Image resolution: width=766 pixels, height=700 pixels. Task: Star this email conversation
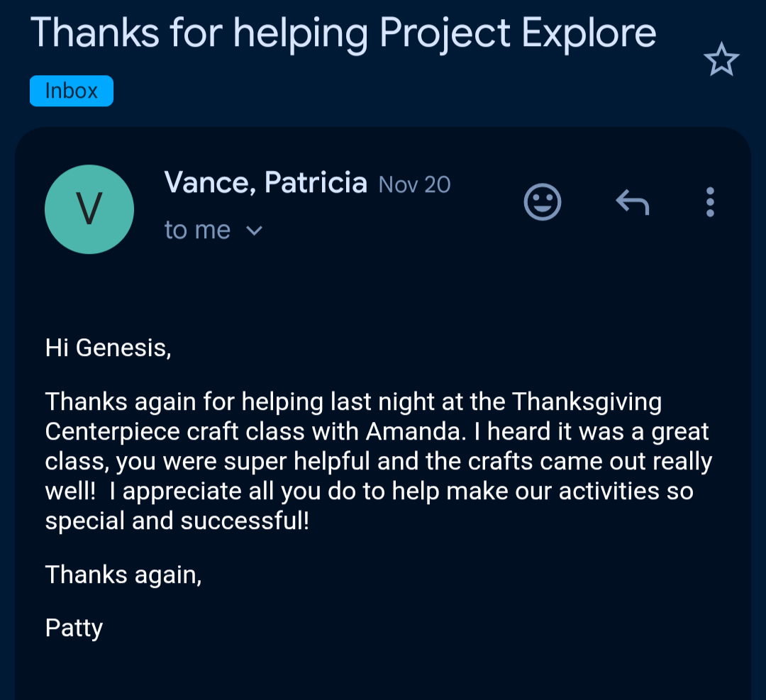[721, 60]
